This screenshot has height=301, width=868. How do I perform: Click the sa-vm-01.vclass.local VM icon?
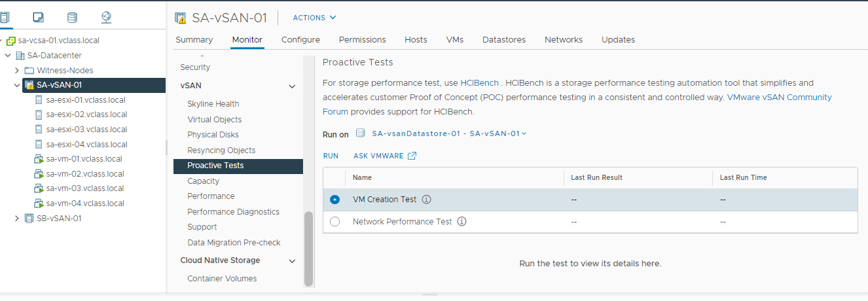pos(39,159)
